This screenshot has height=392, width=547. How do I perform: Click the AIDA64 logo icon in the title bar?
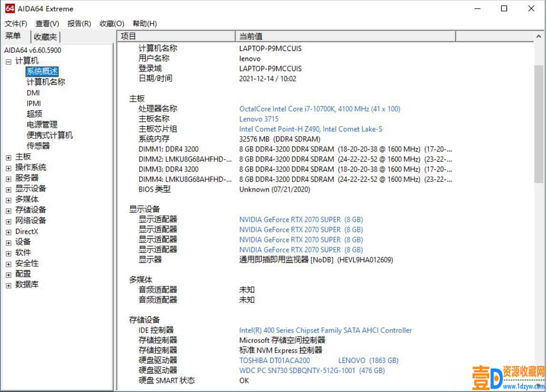(x=8, y=9)
